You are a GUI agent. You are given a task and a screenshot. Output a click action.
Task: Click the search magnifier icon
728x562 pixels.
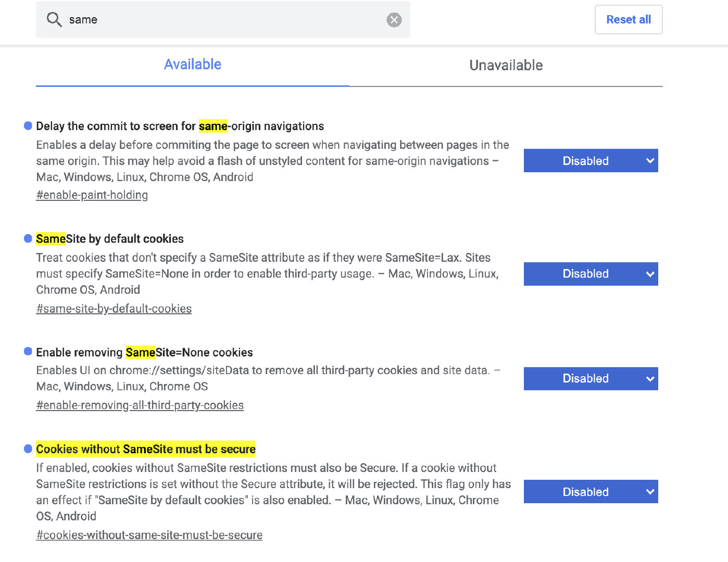click(54, 19)
